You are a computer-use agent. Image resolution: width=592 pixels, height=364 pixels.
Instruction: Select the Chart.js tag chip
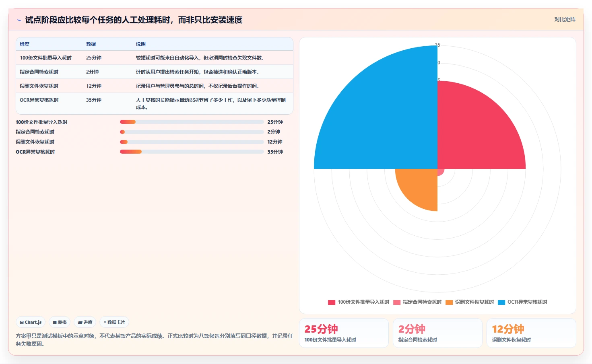click(x=31, y=322)
